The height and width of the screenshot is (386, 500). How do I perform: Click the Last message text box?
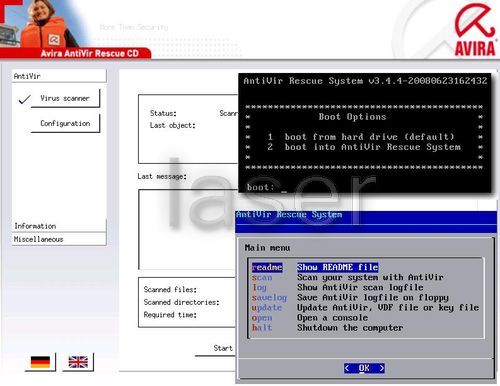coord(187,229)
